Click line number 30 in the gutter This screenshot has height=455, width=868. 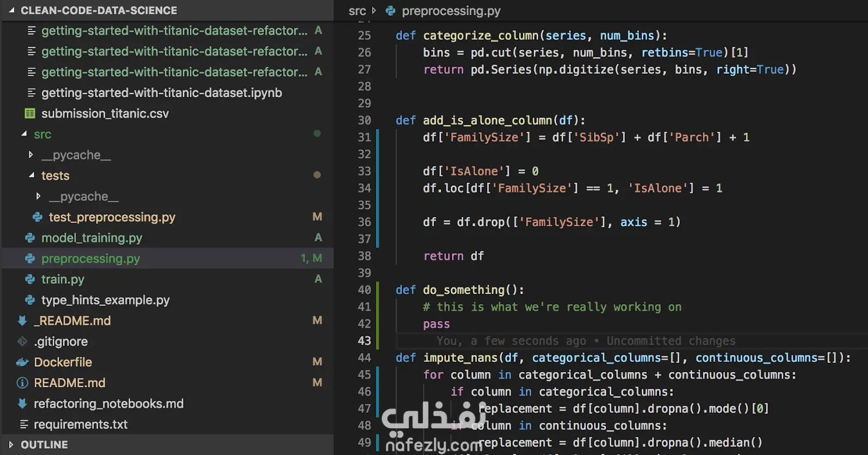click(365, 120)
